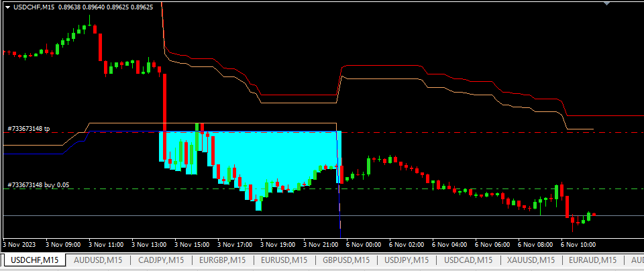The image size is (644, 271).
Task: Click the chart title OHLC price values
Action: (105, 7)
